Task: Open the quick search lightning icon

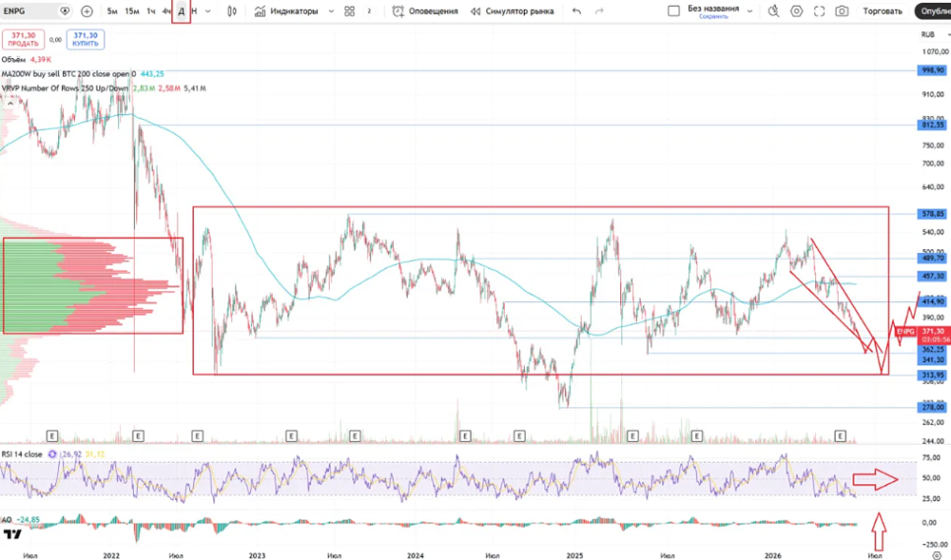Action: (x=773, y=10)
